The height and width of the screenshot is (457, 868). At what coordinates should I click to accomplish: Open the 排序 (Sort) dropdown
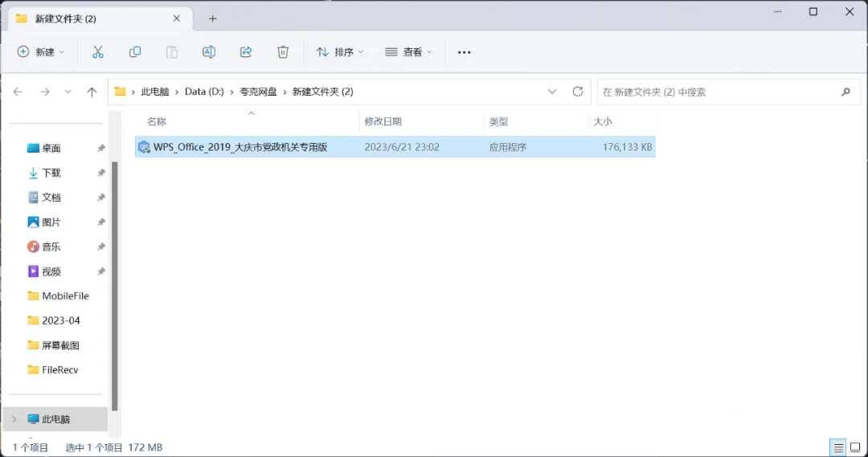tap(339, 52)
